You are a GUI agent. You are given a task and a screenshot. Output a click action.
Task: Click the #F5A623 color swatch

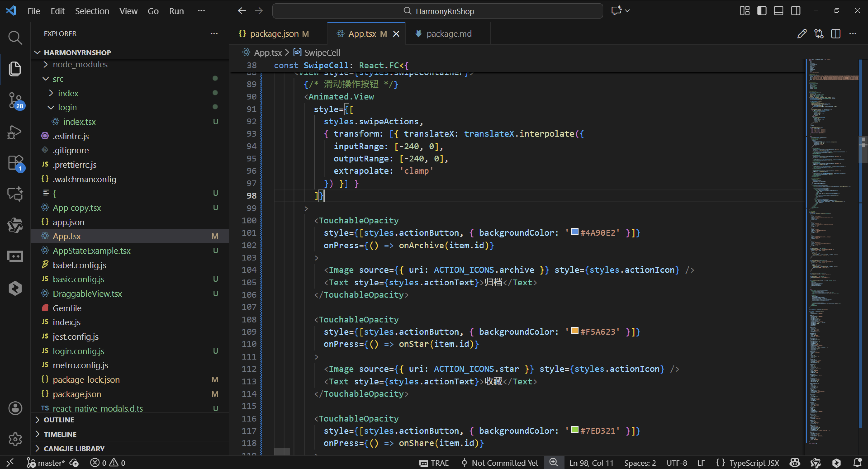(x=575, y=331)
